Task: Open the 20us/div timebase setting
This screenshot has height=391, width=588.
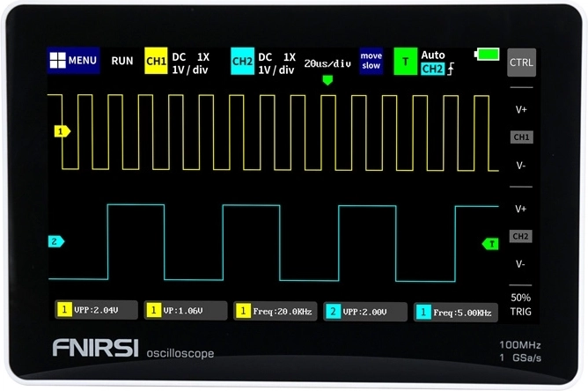Action: pos(327,63)
